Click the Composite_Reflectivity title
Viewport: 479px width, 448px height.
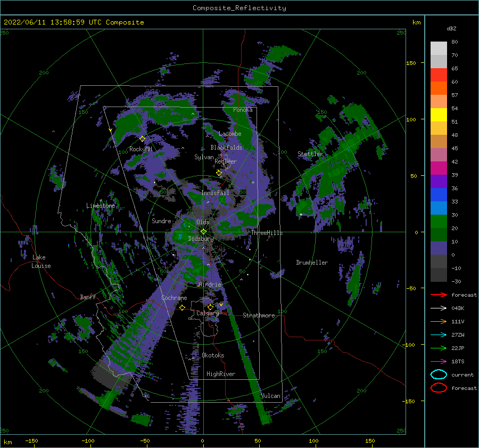click(x=239, y=8)
